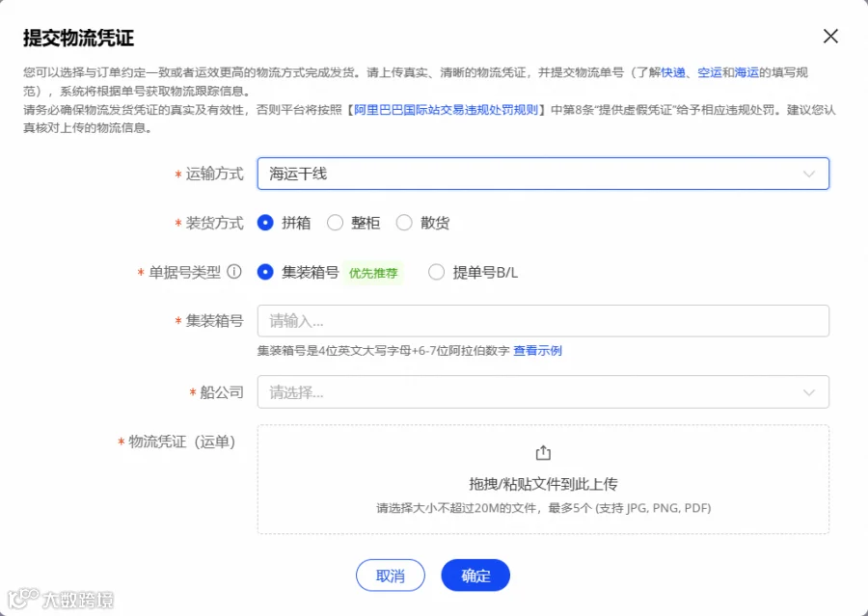This screenshot has width=868, height=616.
Task: Click the 取消 button
Action: pos(391,576)
